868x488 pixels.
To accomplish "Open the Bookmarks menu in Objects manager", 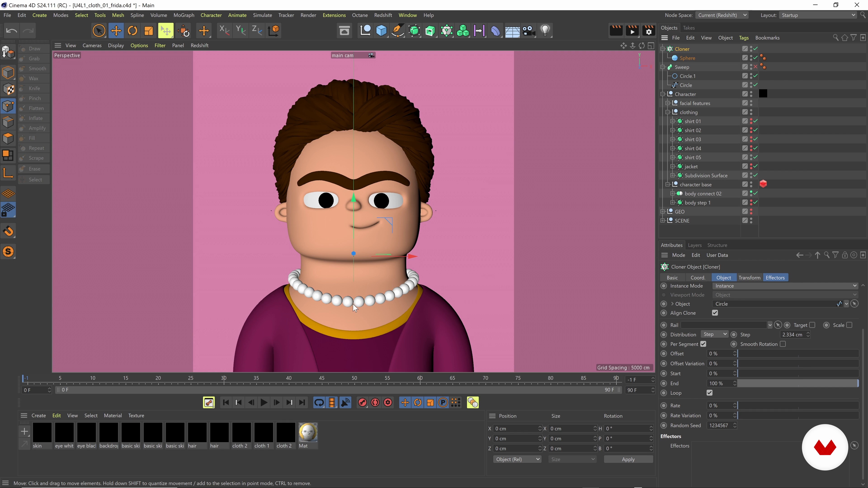I will (x=767, y=38).
